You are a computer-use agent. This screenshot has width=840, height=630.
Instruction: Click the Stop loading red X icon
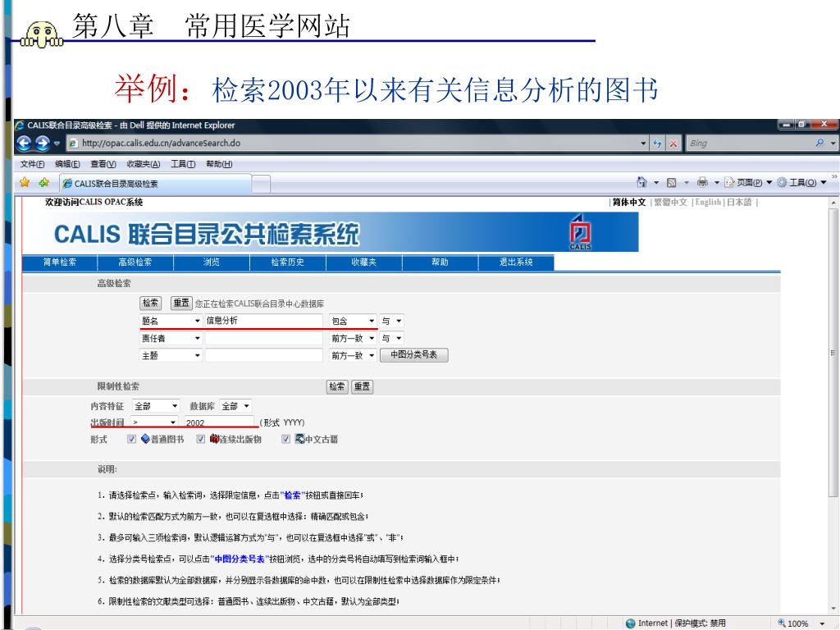(x=673, y=143)
